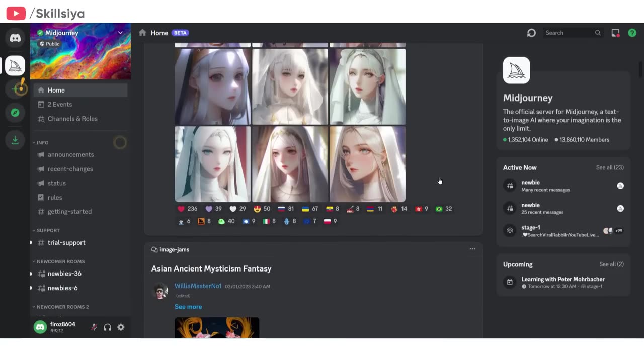Open the top-left anime portrait thumbnail
The image size is (644, 362).
tap(212, 86)
